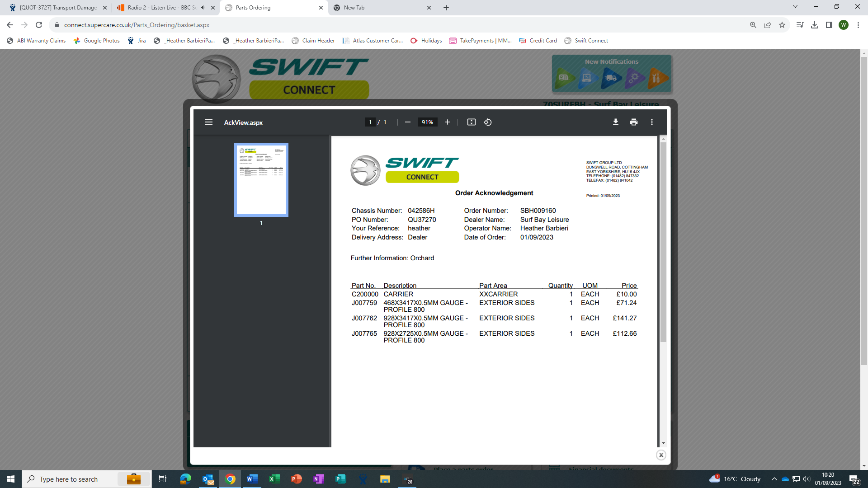Print the Order Acknowledgement PDF

click(633, 122)
